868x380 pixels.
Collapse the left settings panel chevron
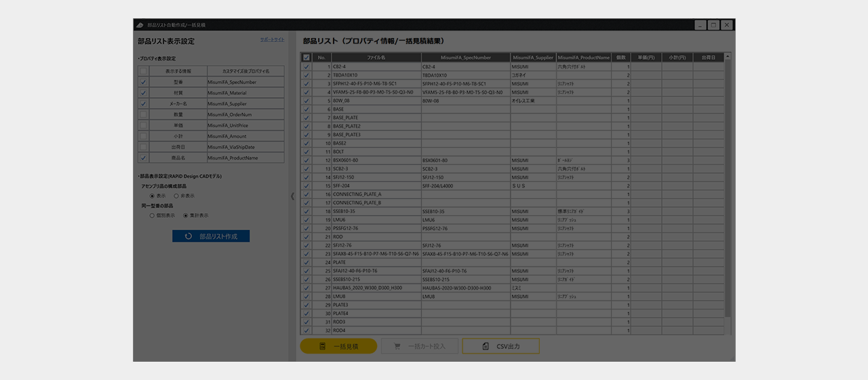pos(292,196)
